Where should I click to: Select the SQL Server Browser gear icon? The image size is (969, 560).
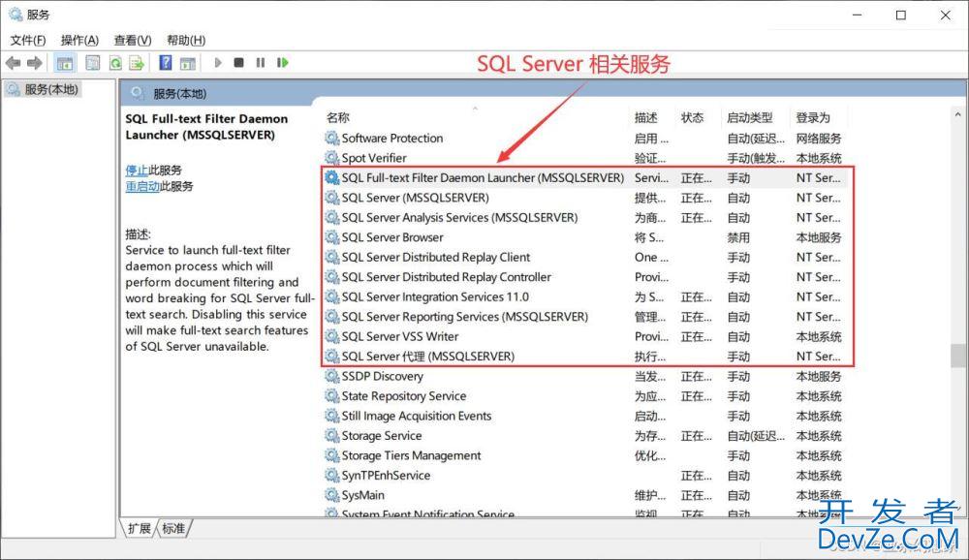331,237
